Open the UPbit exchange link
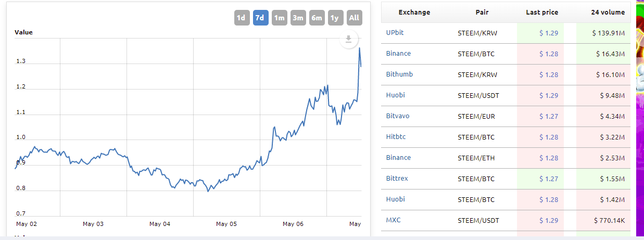Image resolution: width=644 pixels, height=240 pixels. (395, 33)
